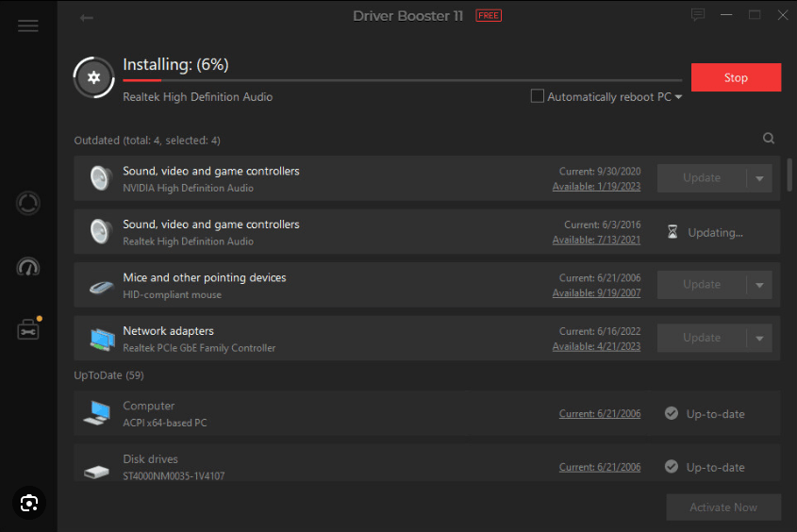
Task: Click the hourglass Updating icon
Action: 672,232
